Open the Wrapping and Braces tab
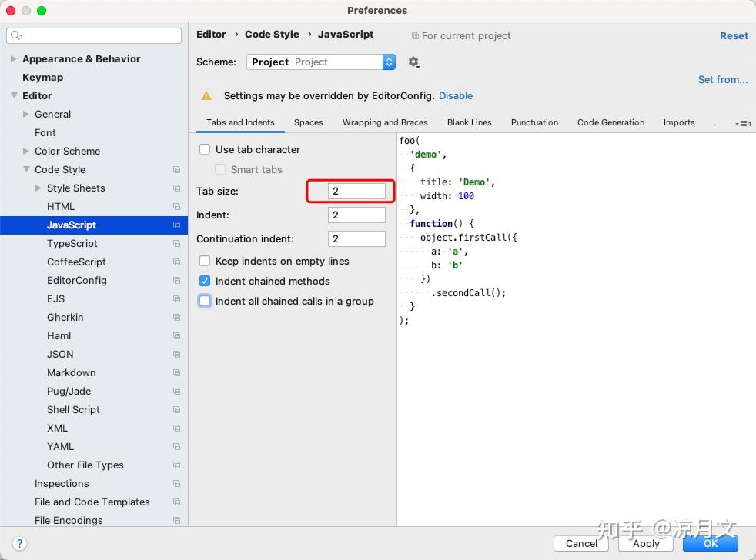 [x=385, y=122]
